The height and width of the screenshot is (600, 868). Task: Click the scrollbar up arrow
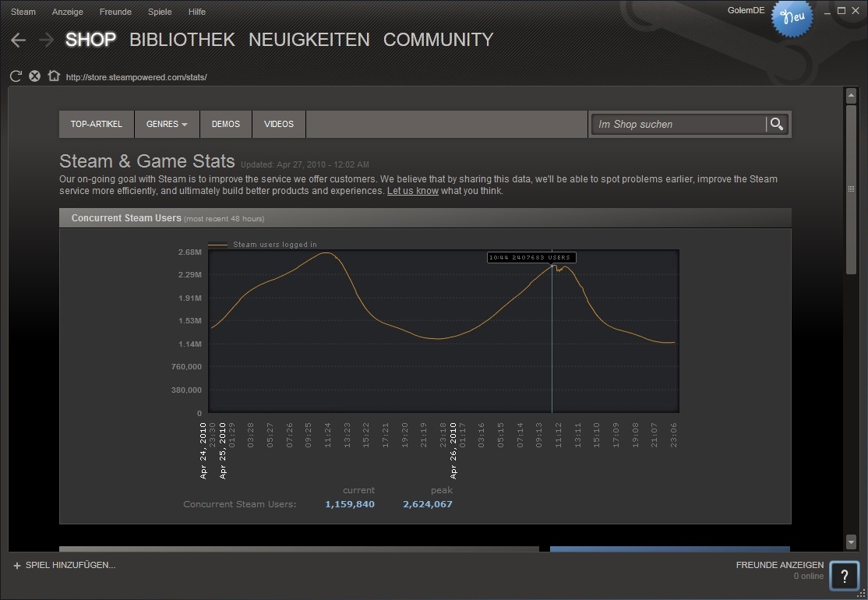851,96
